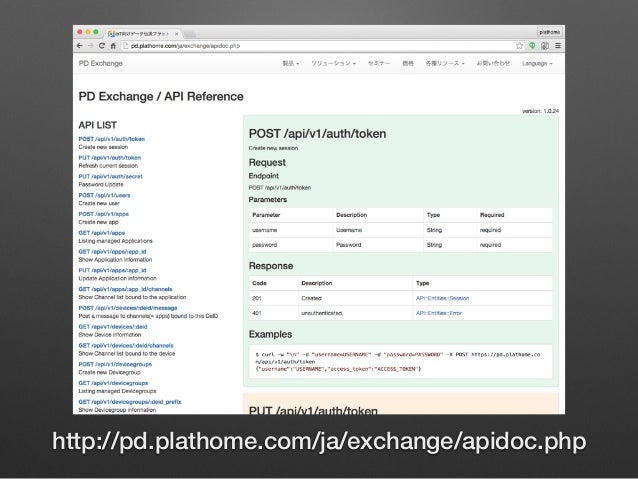Reload the page with the refresh icon
This screenshot has width=638, height=479.
[102, 46]
